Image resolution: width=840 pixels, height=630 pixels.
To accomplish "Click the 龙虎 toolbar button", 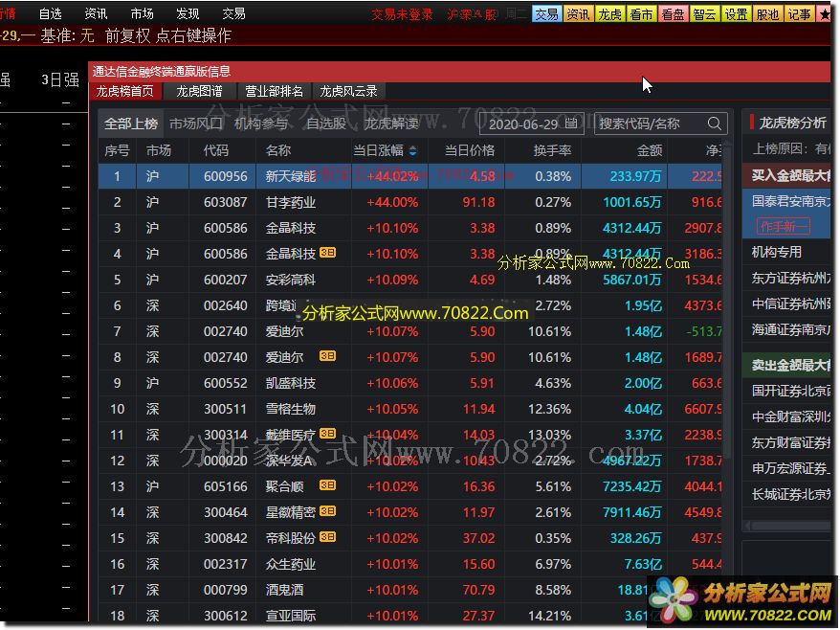I will point(609,14).
